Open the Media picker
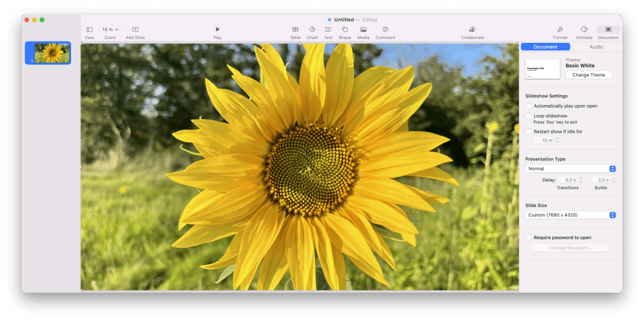The image size is (644, 321). tap(364, 30)
